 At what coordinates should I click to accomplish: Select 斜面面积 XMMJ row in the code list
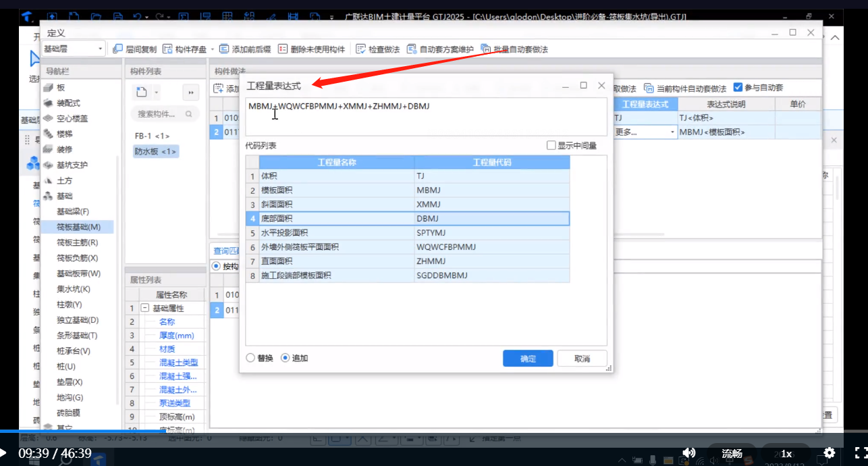pos(407,204)
